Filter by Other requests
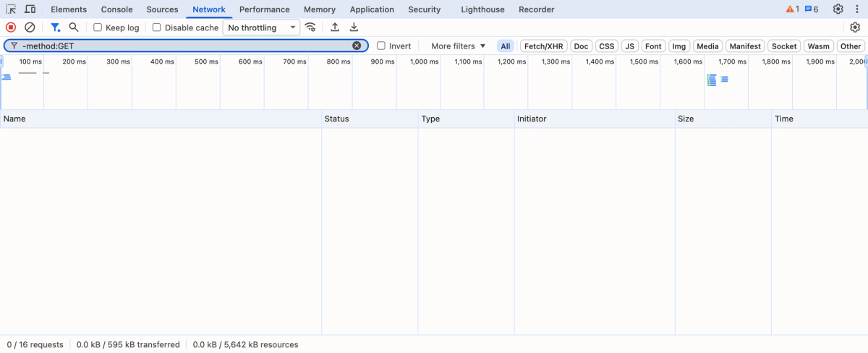This screenshot has height=353, width=868. tap(851, 46)
